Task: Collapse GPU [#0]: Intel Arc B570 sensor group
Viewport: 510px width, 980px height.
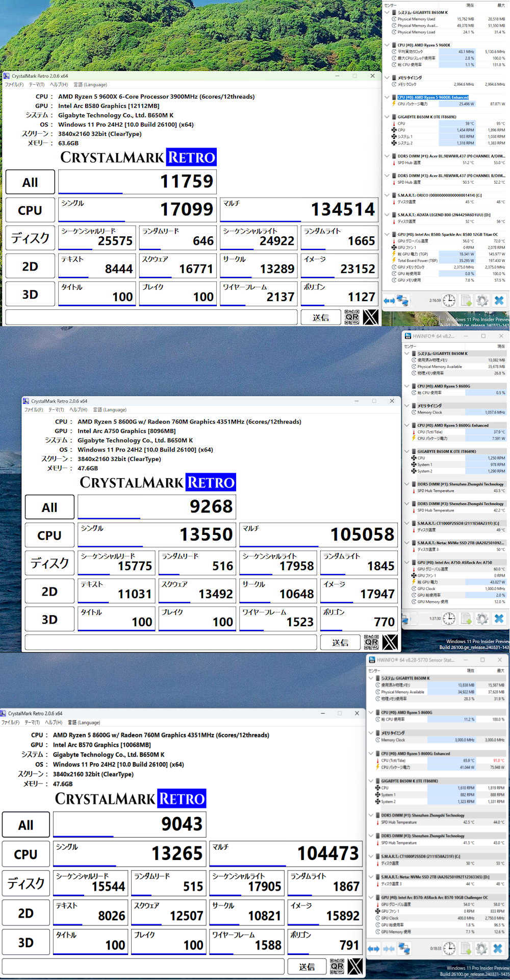Action: click(371, 897)
